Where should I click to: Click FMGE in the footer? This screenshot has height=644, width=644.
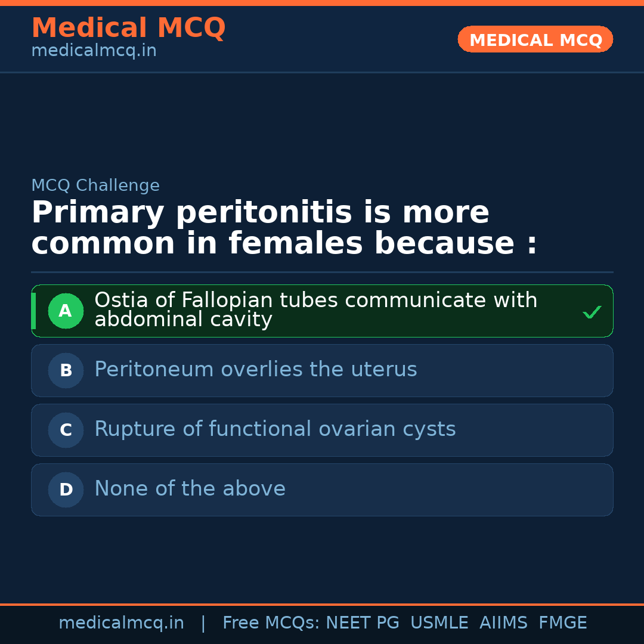[x=562, y=623]
